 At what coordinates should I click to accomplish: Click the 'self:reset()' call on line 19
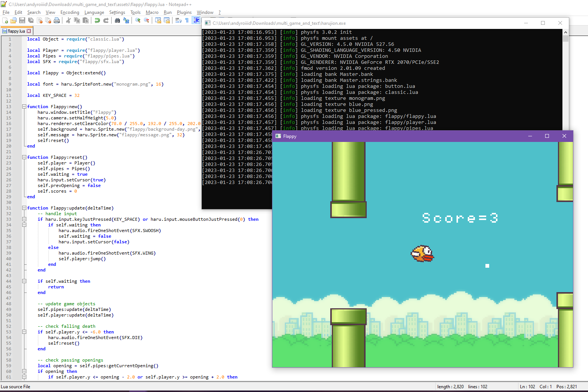(x=53, y=140)
